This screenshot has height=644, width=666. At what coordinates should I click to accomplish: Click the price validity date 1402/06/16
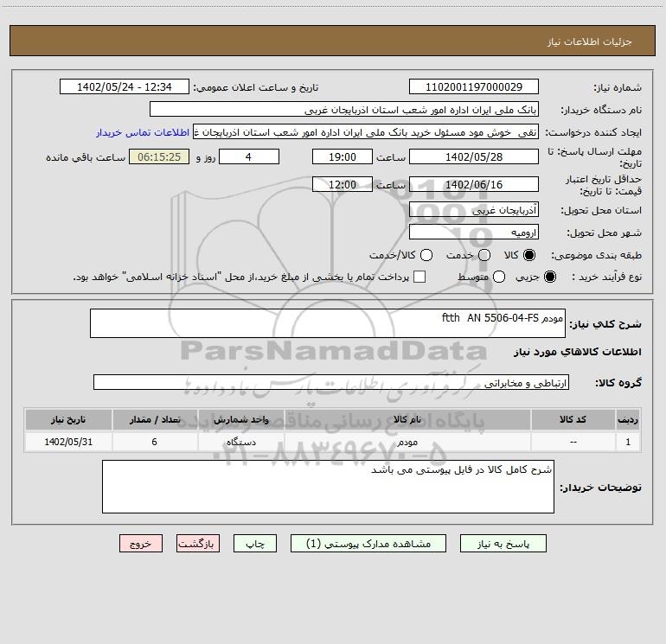[474, 184]
